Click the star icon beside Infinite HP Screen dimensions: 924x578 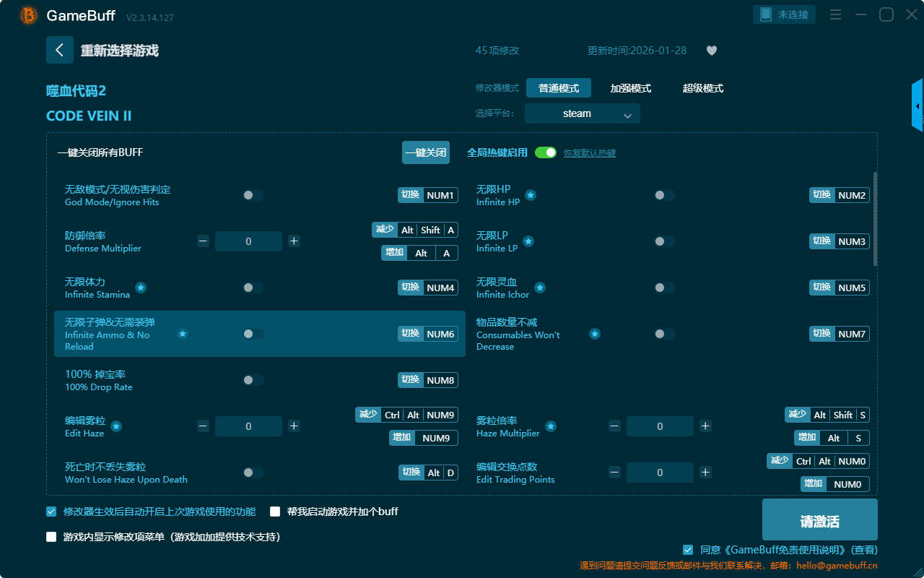click(x=531, y=195)
